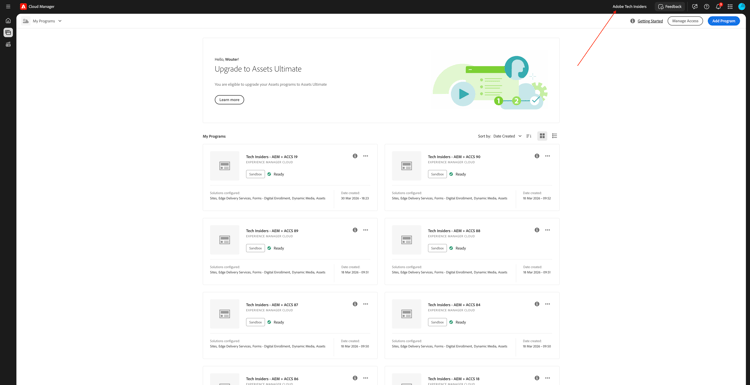Click thumbnail of program ACCS 90
The image size is (750, 385).
[x=407, y=165]
